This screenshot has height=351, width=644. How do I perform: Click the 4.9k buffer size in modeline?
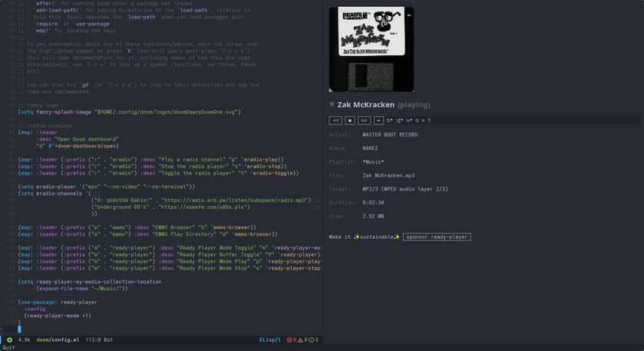25,340
